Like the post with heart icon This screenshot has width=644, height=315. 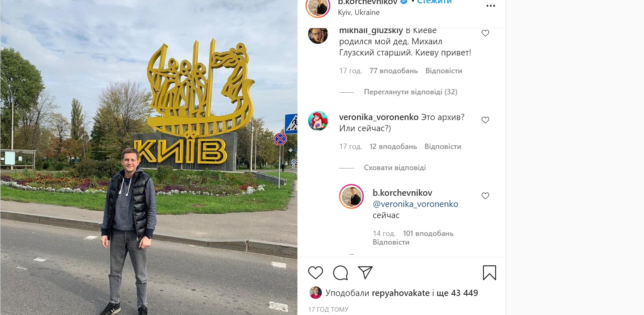[x=316, y=273]
